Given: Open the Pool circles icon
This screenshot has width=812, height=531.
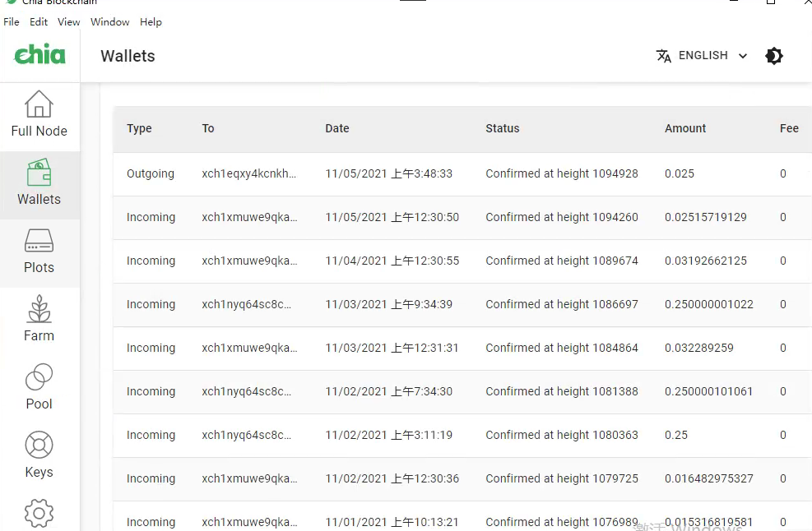Looking at the screenshot, I should click(39, 376).
